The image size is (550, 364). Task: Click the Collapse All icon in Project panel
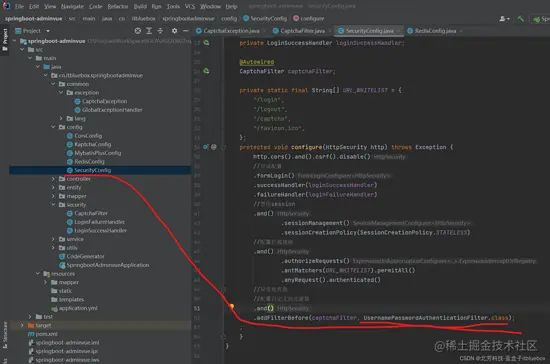(x=160, y=31)
